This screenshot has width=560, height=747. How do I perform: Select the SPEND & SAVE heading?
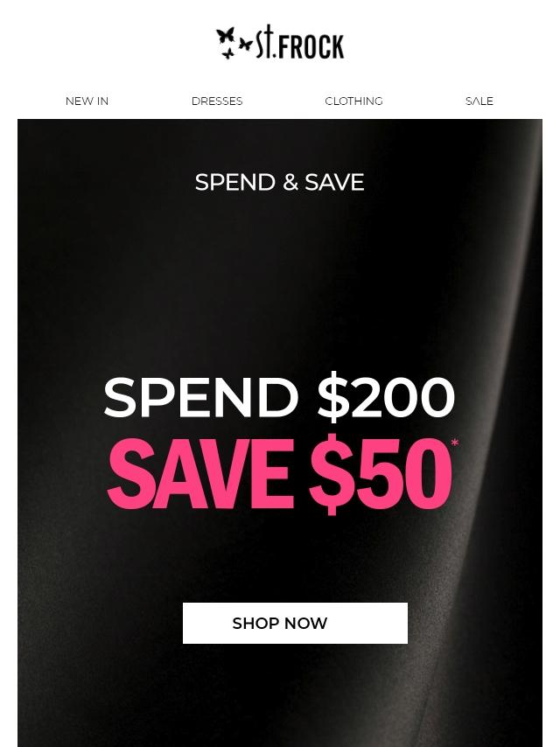coord(280,183)
